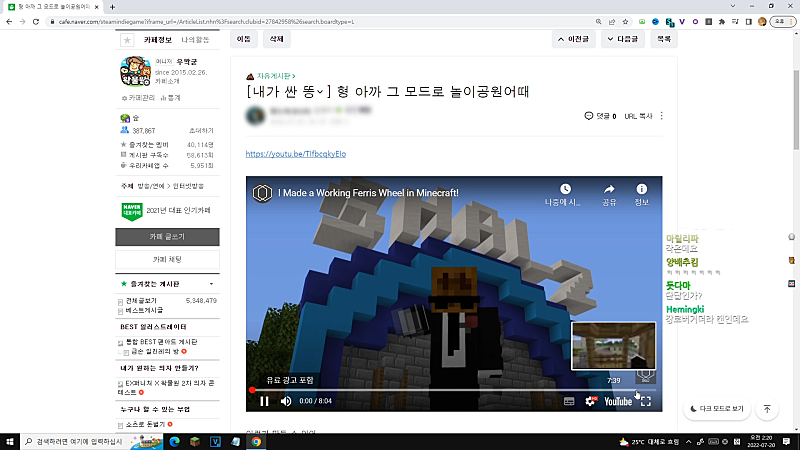
Task: Click the Chrome profile avatar
Action: click(x=762, y=22)
